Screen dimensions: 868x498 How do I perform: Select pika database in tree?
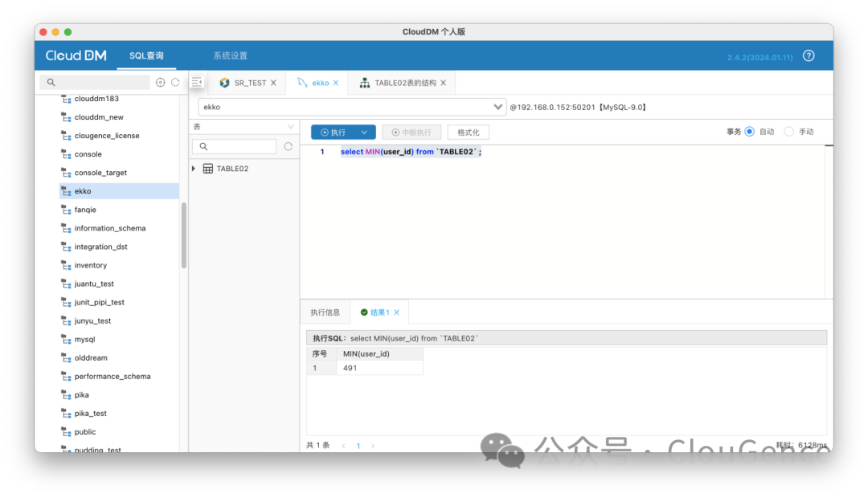[x=81, y=396]
